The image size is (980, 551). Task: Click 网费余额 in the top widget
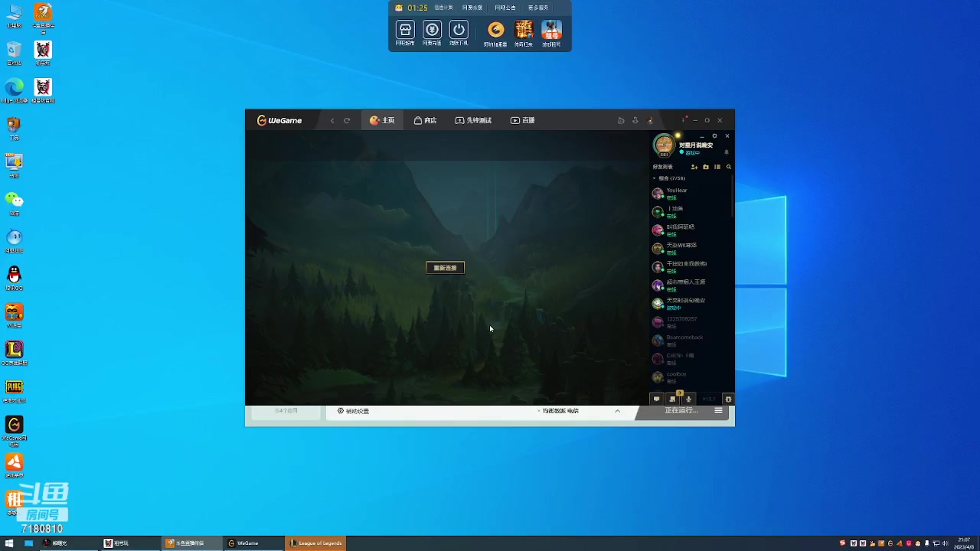473,8
